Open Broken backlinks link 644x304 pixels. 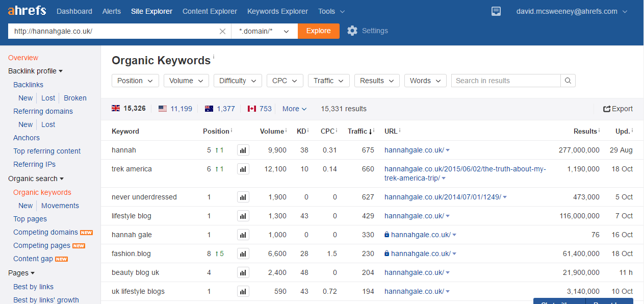point(75,98)
